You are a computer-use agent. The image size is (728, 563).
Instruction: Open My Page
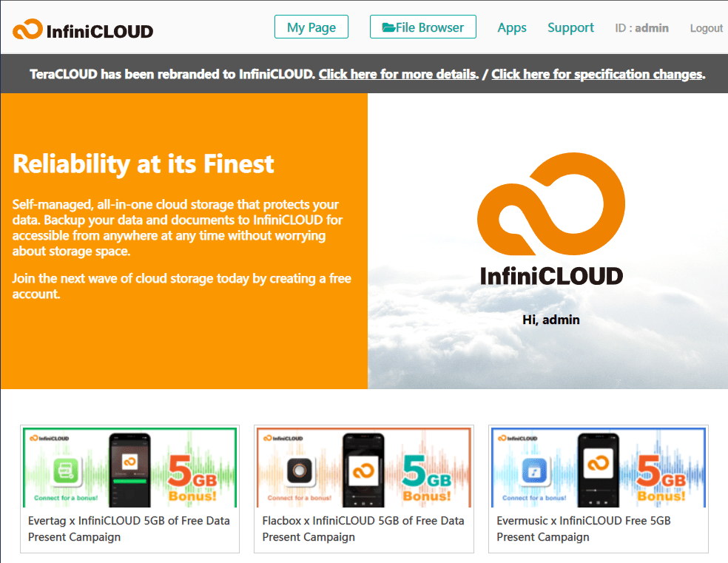311,27
